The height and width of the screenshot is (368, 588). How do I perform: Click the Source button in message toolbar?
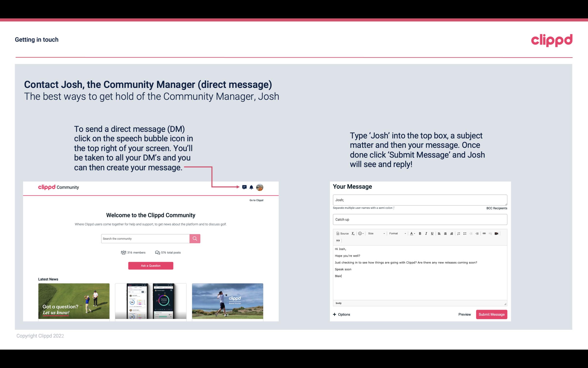point(342,233)
